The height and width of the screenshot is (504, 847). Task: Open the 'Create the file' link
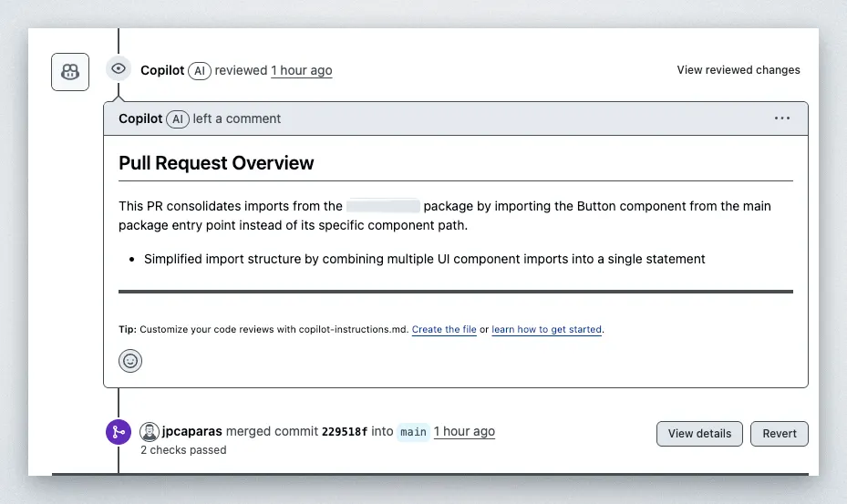(444, 330)
